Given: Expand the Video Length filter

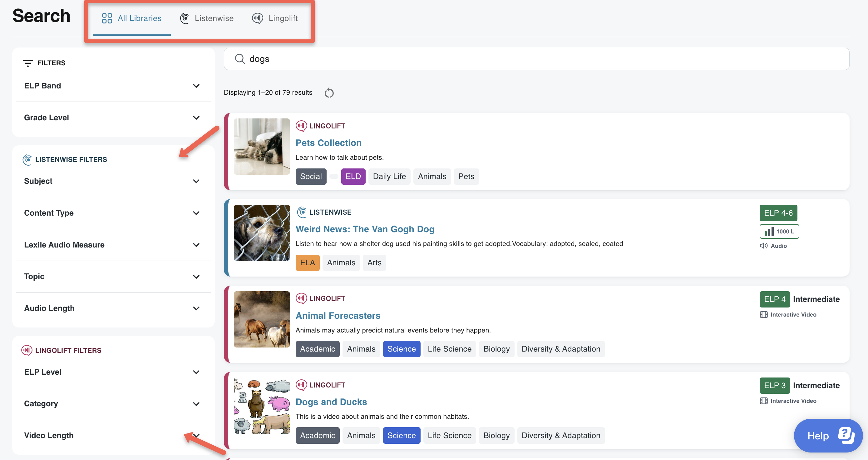Looking at the screenshot, I should coord(113,435).
